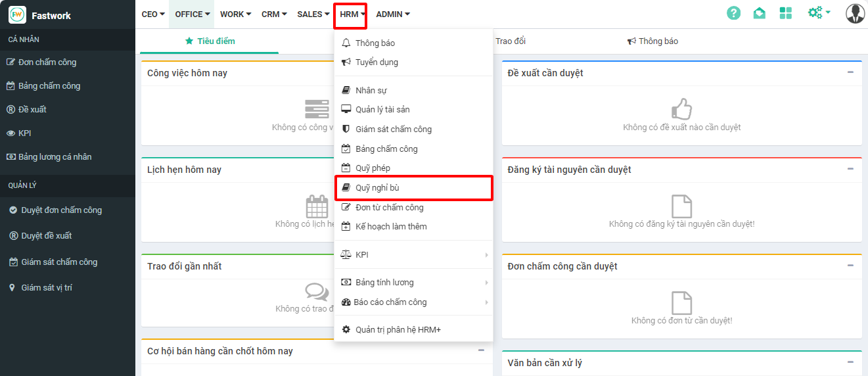Collapse the Đề xuất cần duyệt panel
Screen dimensions: 868x376
[850, 72]
